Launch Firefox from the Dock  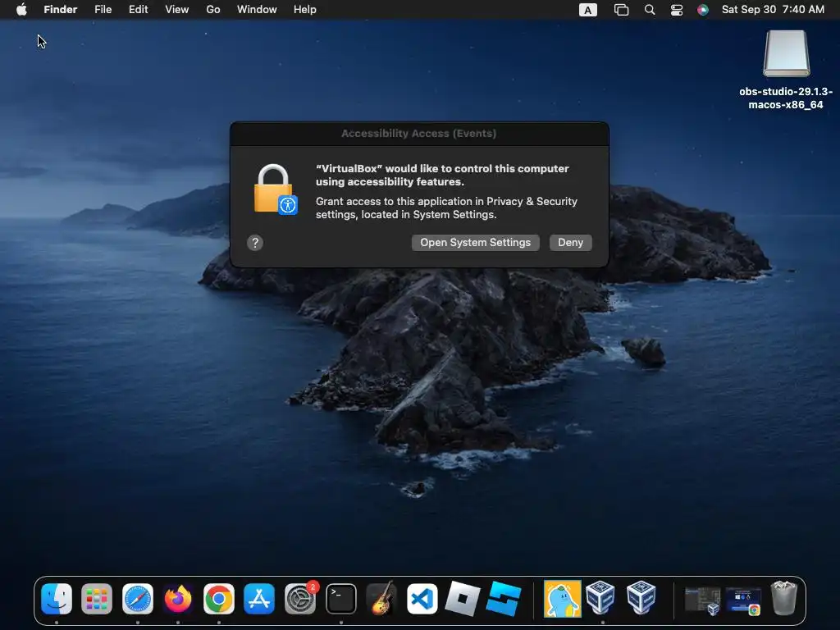pyautogui.click(x=178, y=598)
